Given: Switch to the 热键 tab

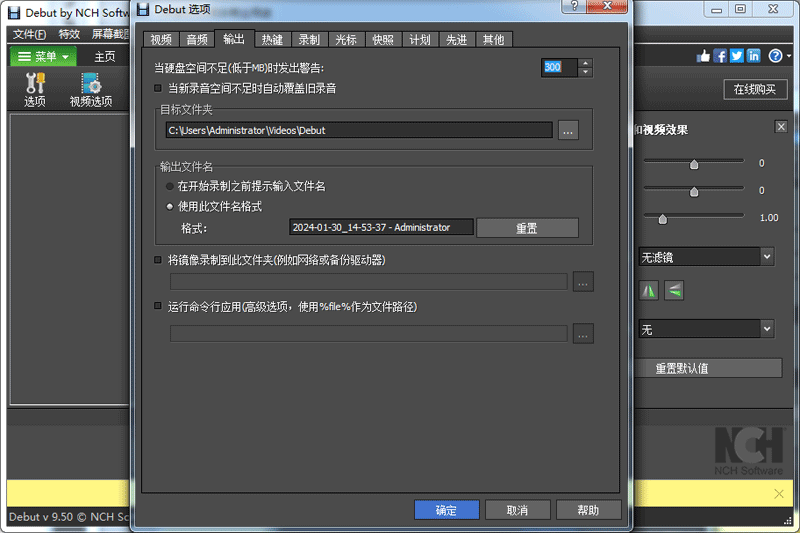Looking at the screenshot, I should pyautogui.click(x=272, y=40).
